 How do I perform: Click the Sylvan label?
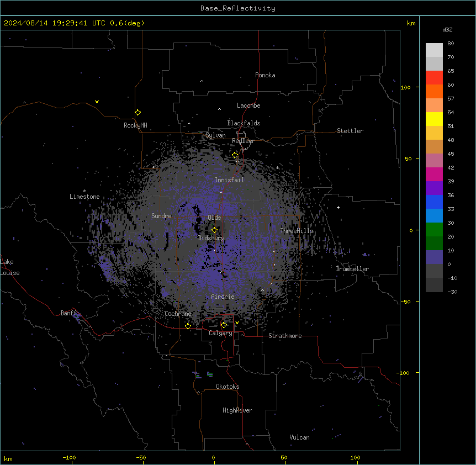tap(215, 135)
